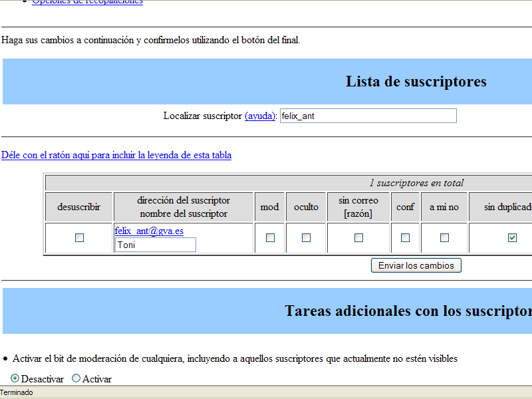Click the 'Terminado' status bar text
The width and height of the screenshot is (532, 399).
(x=17, y=393)
